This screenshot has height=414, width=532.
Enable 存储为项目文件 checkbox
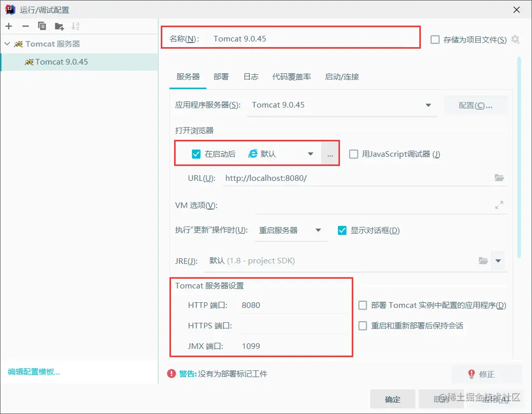tap(435, 40)
